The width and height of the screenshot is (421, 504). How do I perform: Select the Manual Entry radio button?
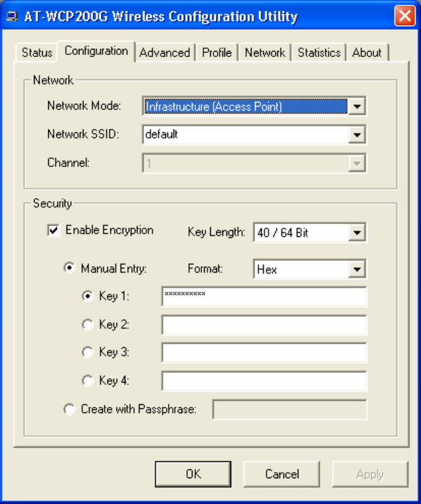coord(69,268)
